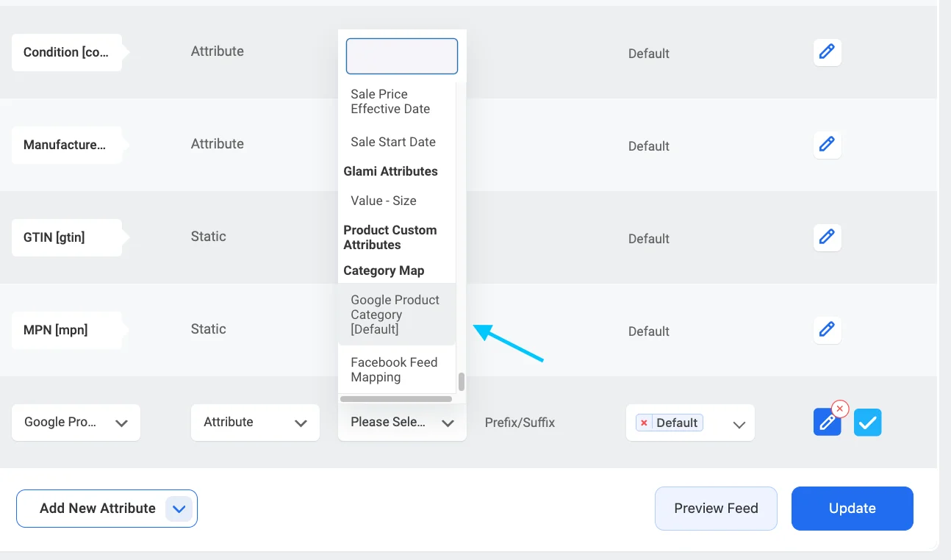Select Google Product Category [Default] option
The width and height of the screenshot is (951, 560).
[395, 315]
